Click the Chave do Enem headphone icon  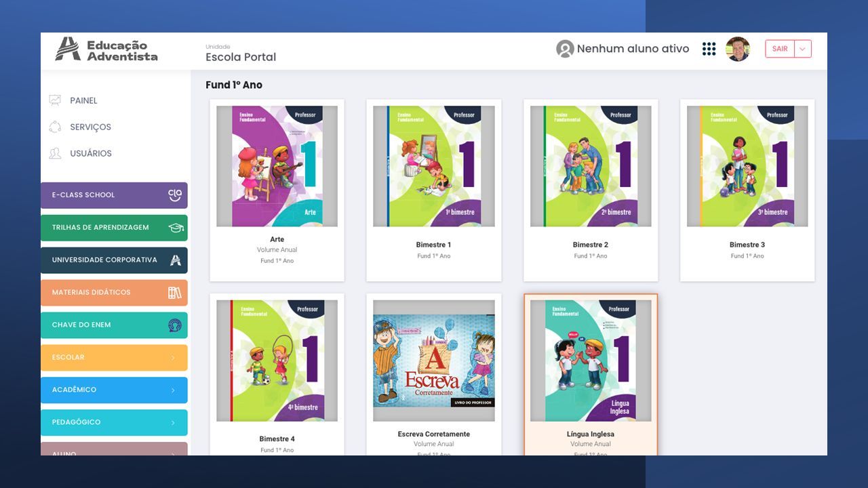click(x=175, y=325)
